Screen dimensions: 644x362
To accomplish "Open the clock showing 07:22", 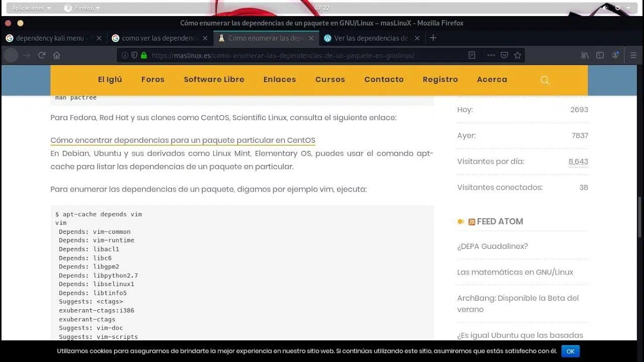I will click(x=322, y=8).
